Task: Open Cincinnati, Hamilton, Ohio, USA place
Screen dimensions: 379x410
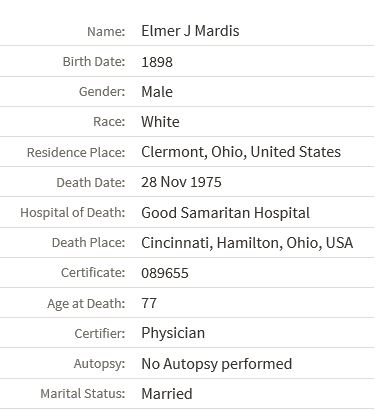Action: (247, 243)
